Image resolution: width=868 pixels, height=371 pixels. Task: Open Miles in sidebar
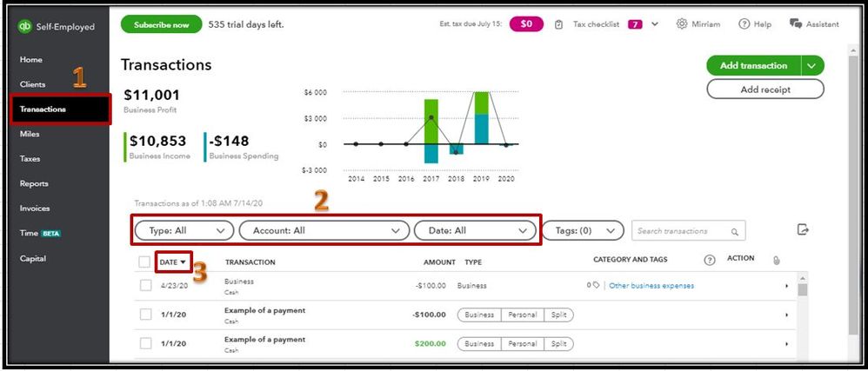click(30, 134)
